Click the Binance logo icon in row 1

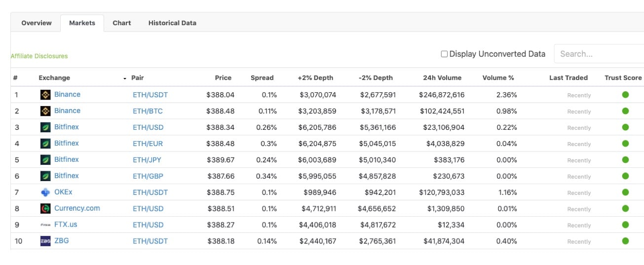tap(45, 95)
